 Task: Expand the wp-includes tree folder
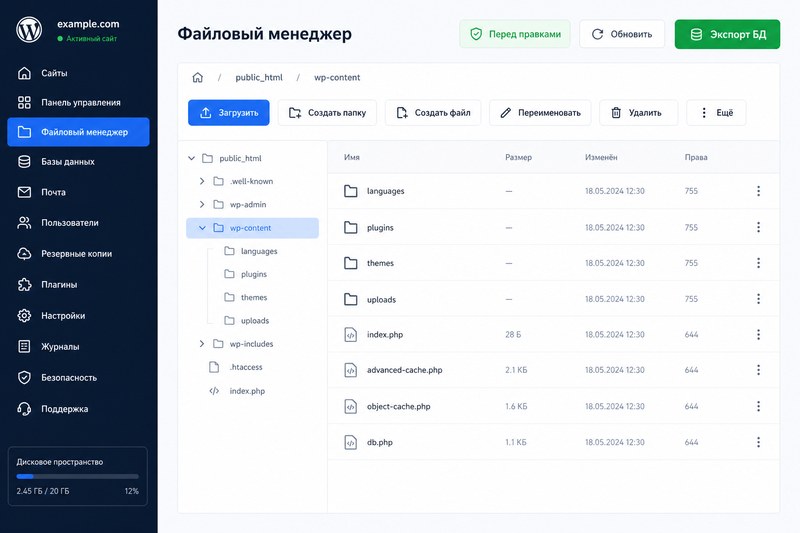202,344
